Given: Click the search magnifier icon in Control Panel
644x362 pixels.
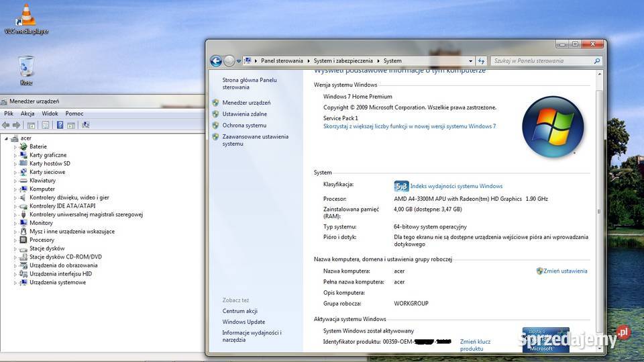Looking at the screenshot, I should tap(597, 61).
